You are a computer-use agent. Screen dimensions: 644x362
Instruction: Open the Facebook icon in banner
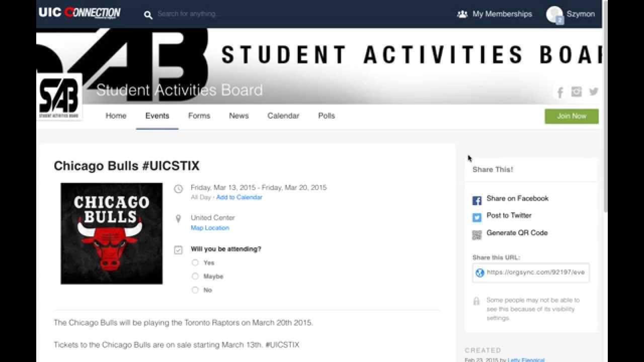tap(560, 92)
